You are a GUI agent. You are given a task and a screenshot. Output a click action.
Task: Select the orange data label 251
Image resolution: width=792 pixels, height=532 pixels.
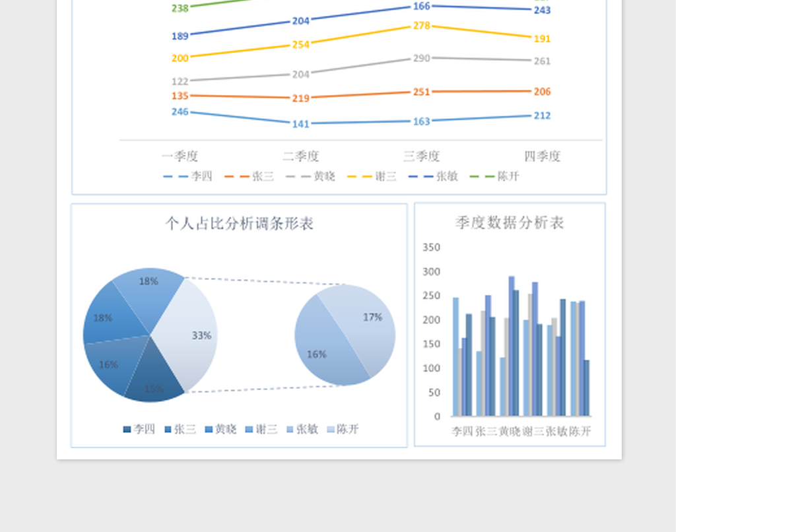tap(421, 92)
